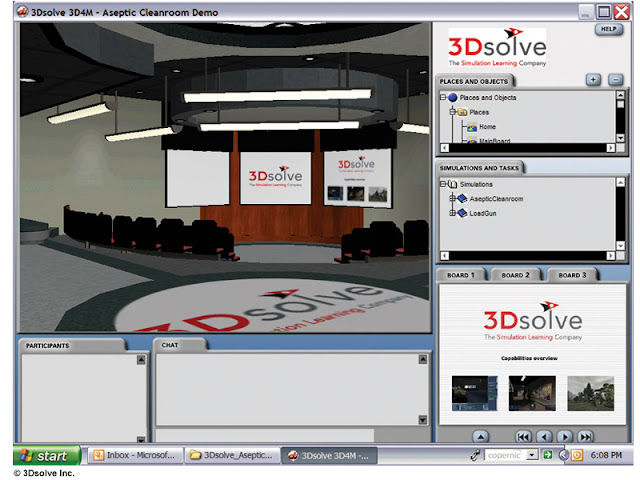Click the green go arrow beside copernic search
640x480 pixels.
pyautogui.click(x=548, y=455)
